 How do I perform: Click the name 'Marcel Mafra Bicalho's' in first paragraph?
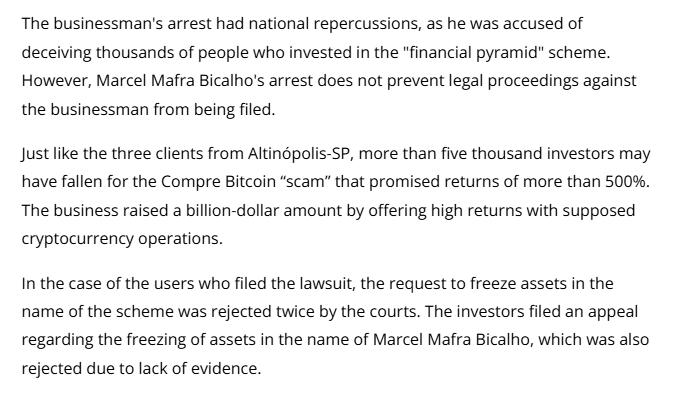pos(180,81)
